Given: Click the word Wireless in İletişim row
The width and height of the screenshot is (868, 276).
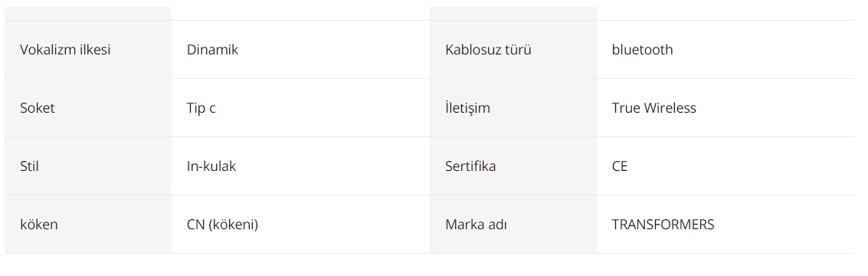Looking at the screenshot, I should [670, 108].
